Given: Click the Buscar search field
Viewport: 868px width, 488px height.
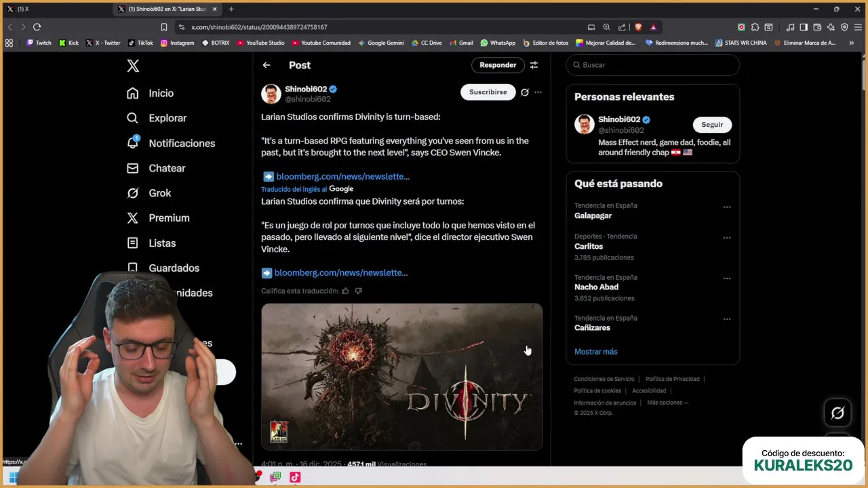Looking at the screenshot, I should (x=652, y=65).
